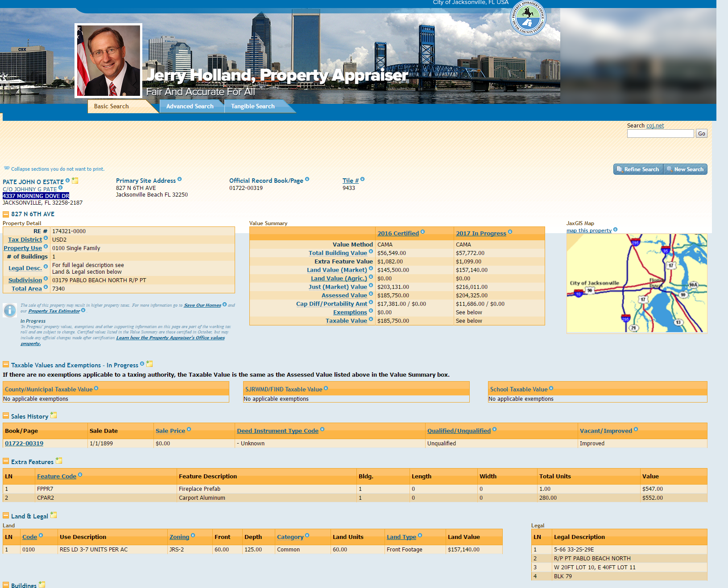The image size is (728, 588).
Task: Collapse the Sales History section
Action: coord(6,416)
